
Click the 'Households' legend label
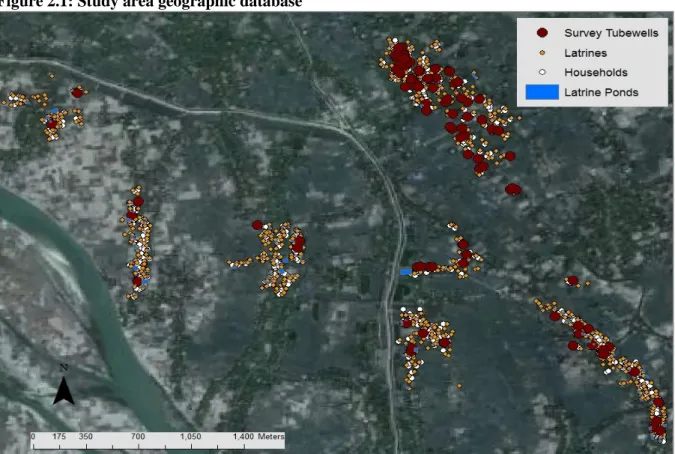point(596,72)
